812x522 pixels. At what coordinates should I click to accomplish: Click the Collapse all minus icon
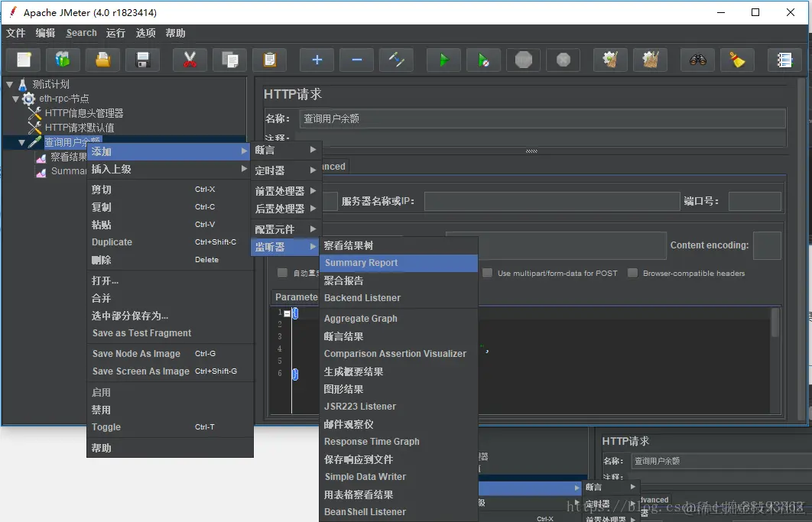(357, 60)
